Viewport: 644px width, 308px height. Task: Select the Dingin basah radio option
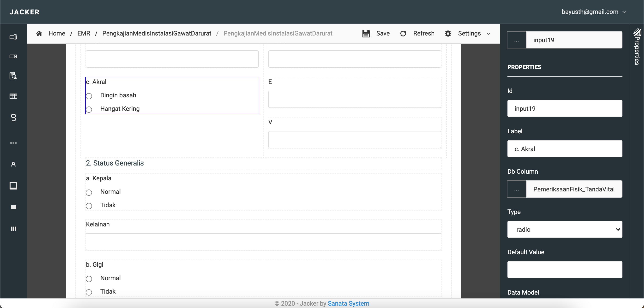89,96
